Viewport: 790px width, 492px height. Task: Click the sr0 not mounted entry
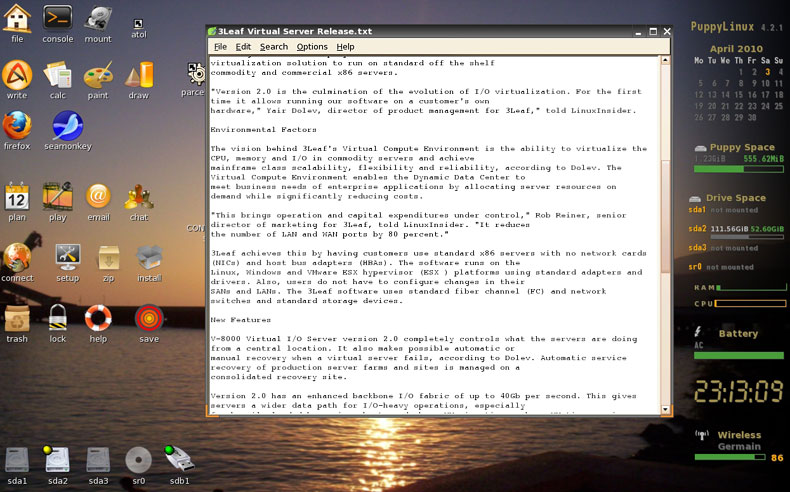click(721, 267)
